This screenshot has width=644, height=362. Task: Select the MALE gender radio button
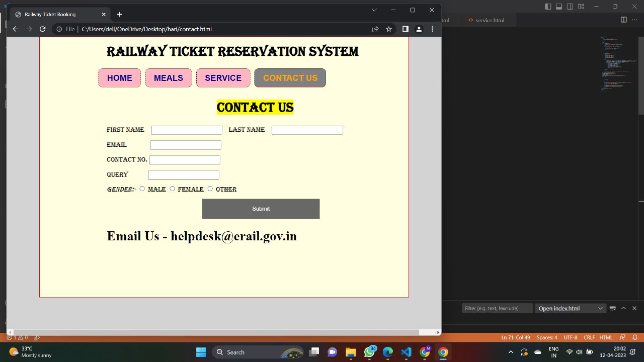[x=142, y=189]
